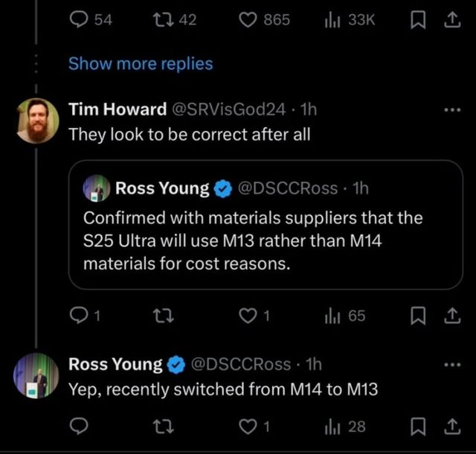Image resolution: width=476 pixels, height=454 pixels.
Task: Visit @SRVisGod24 handle link
Action: (228, 109)
